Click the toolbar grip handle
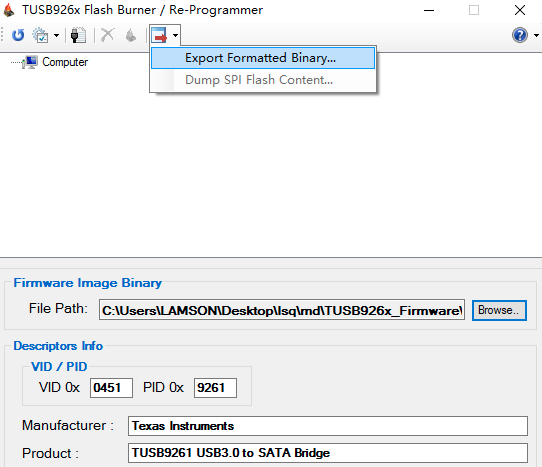The image size is (542, 467). pyautogui.click(x=2, y=35)
